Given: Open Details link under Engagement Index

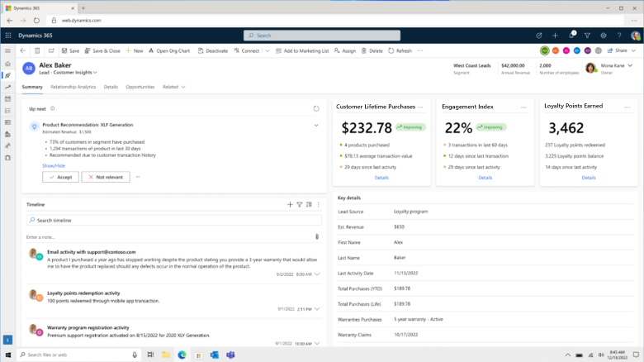Looking at the screenshot, I should [485, 178].
